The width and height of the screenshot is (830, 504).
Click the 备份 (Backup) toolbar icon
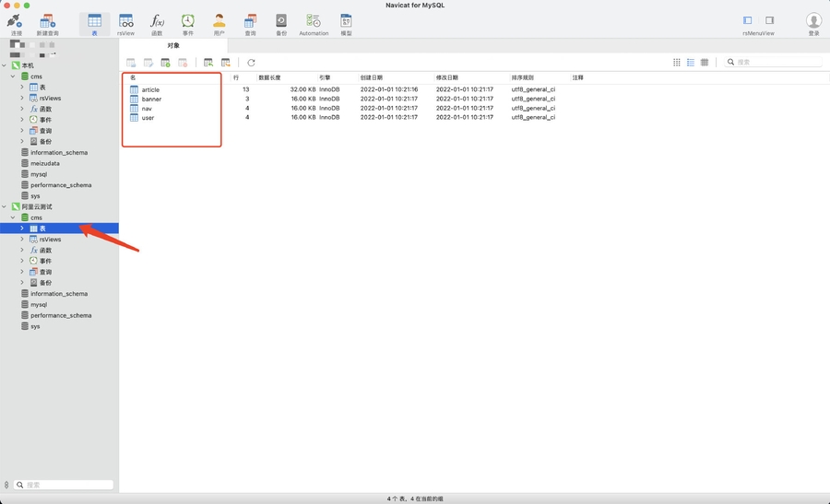(281, 22)
